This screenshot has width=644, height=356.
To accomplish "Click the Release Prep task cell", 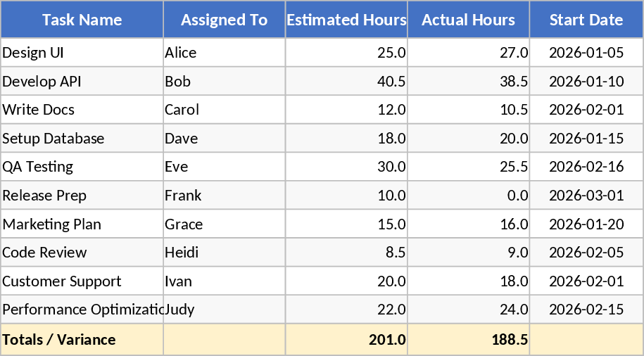I will pos(82,196).
